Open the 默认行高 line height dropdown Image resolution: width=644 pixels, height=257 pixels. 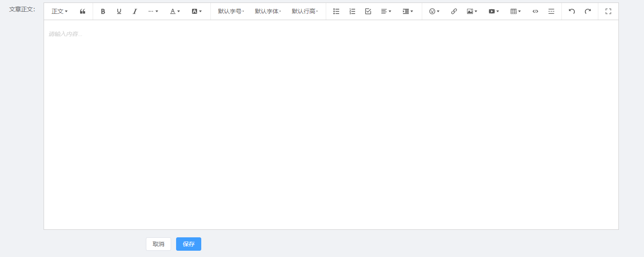(305, 11)
